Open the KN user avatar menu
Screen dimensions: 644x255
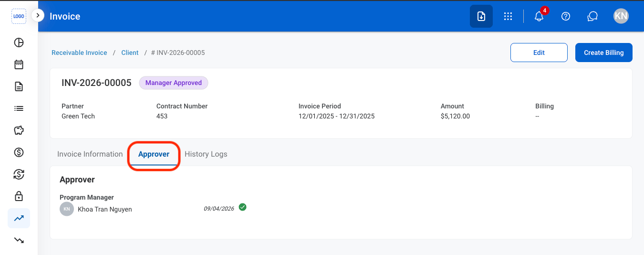(x=621, y=16)
